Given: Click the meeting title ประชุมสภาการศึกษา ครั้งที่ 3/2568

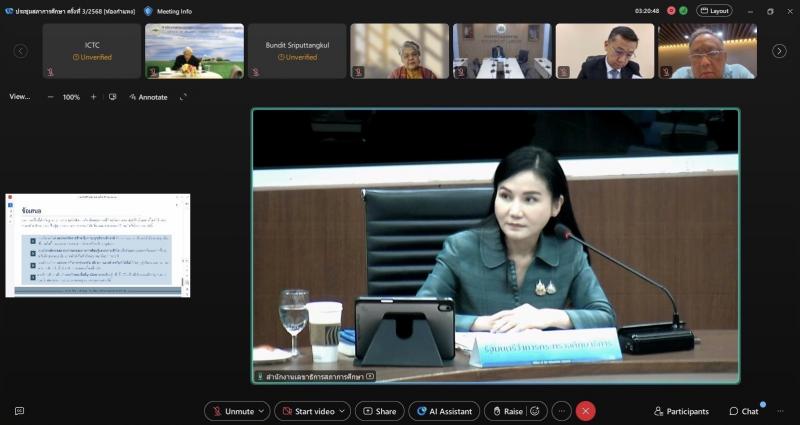Looking at the screenshot, I should [76, 11].
